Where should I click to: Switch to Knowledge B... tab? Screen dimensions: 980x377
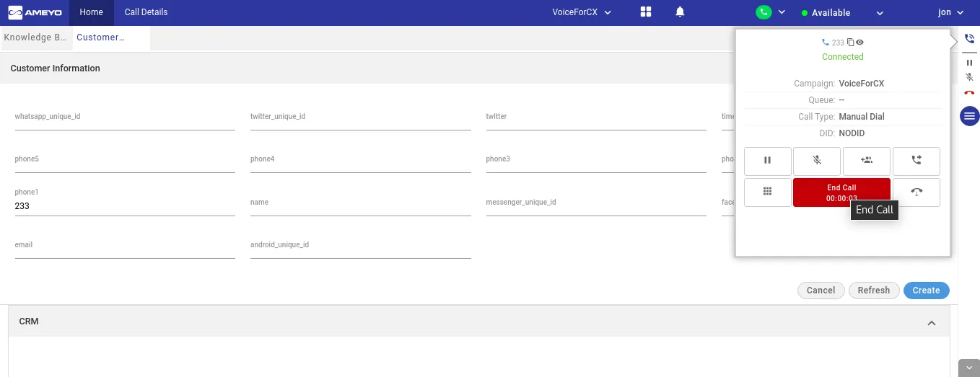click(35, 37)
